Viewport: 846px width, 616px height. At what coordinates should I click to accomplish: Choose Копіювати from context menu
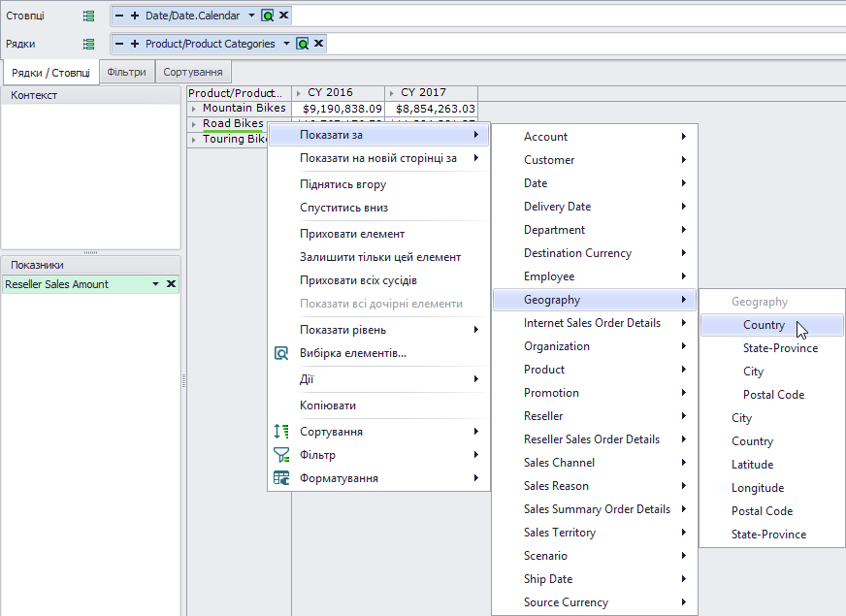pyautogui.click(x=378, y=405)
